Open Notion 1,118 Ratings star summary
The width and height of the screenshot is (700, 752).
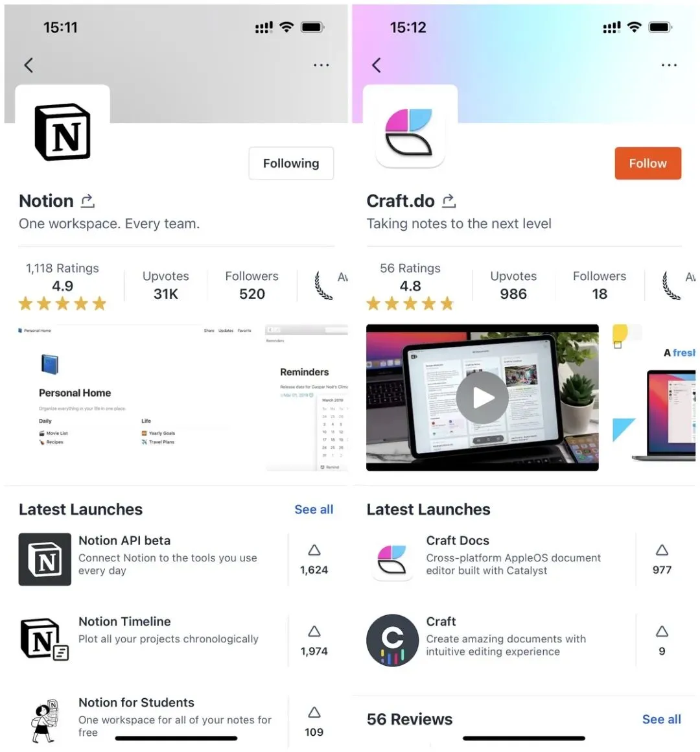click(x=62, y=287)
